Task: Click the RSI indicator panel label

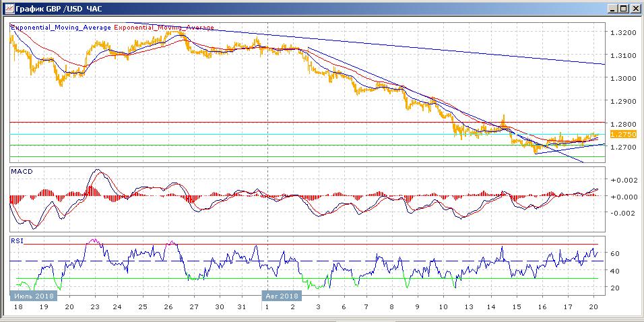Action: coord(18,239)
